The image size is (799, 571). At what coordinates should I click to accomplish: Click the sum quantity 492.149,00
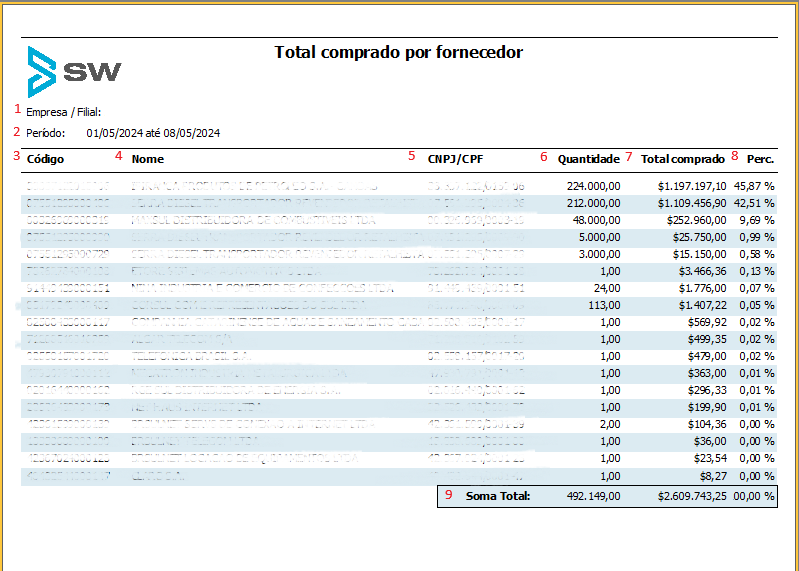[594, 496]
